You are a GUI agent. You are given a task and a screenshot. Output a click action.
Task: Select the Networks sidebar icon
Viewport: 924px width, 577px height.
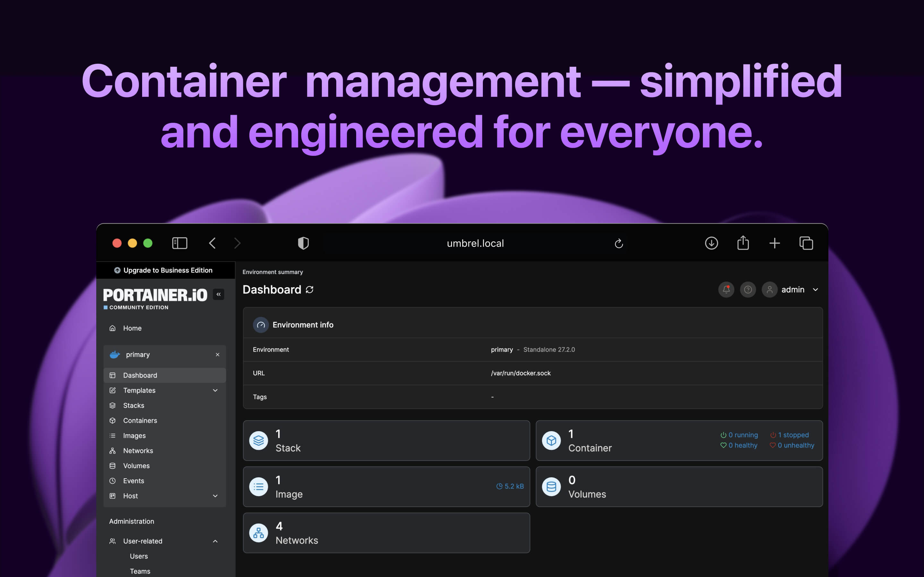click(x=113, y=450)
